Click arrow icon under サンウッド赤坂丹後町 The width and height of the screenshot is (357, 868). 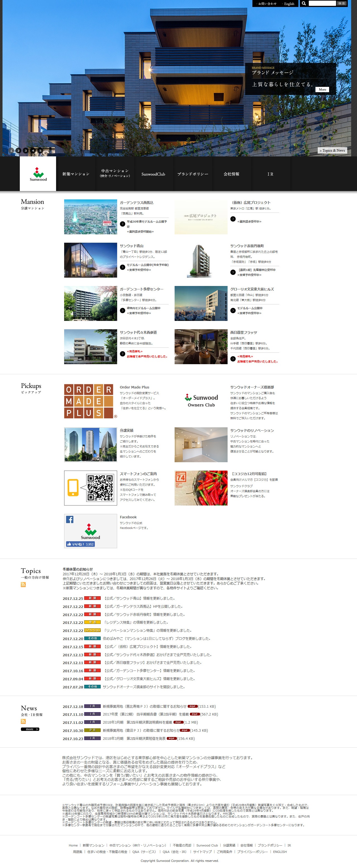click(x=233, y=272)
